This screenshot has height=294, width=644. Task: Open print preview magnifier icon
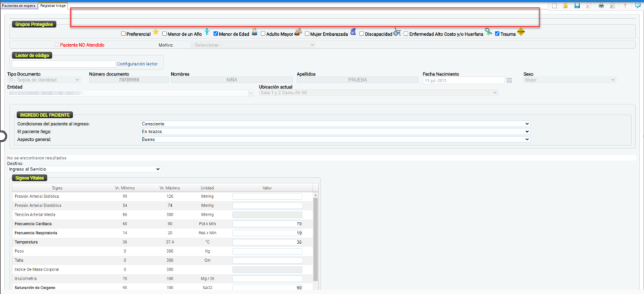coord(612,5)
